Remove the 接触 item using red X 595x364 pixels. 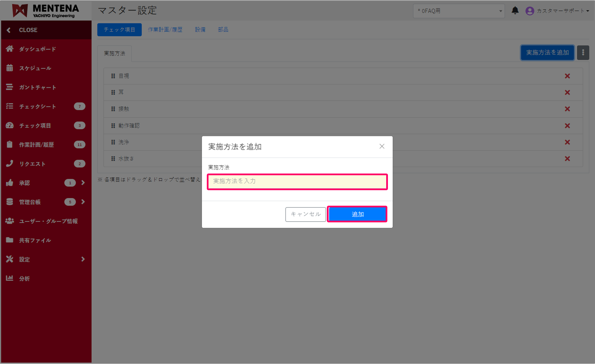click(x=567, y=109)
